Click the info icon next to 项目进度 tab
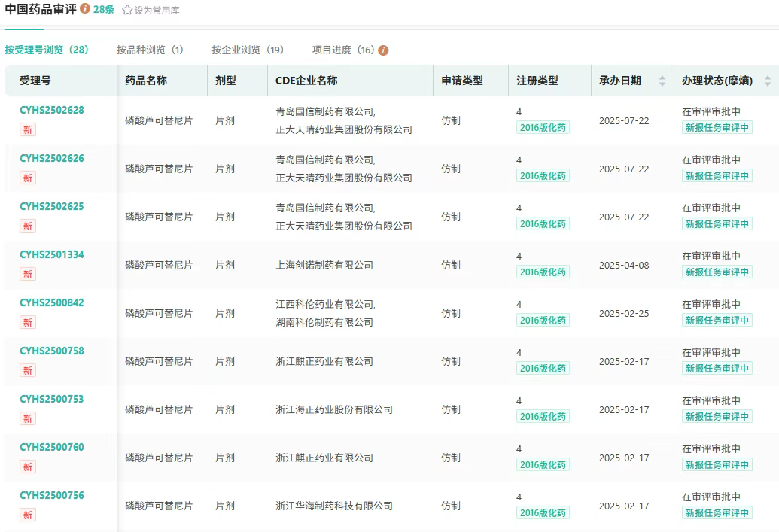Screen dimensions: 779x532 pyautogui.click(x=383, y=50)
